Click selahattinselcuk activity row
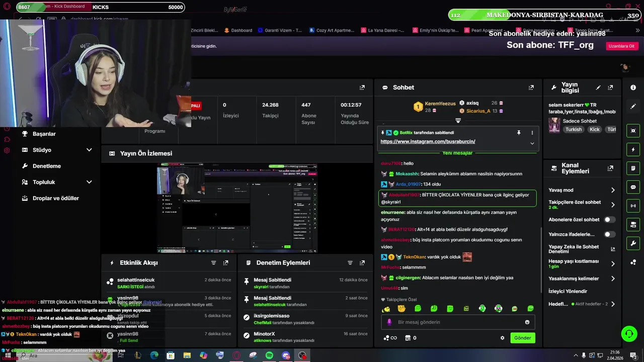The image size is (644, 362). 169,283
